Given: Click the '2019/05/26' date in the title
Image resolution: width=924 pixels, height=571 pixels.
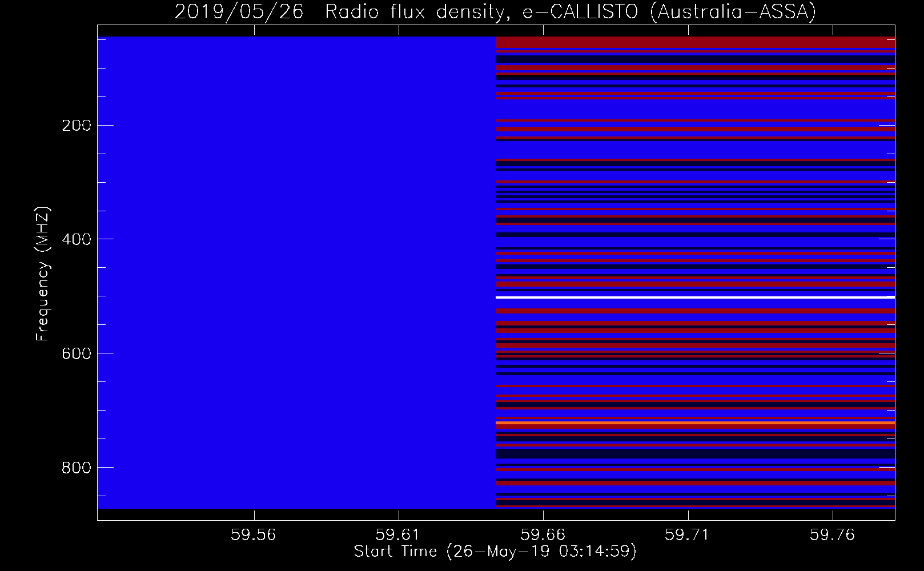Looking at the screenshot, I should tap(239, 12).
